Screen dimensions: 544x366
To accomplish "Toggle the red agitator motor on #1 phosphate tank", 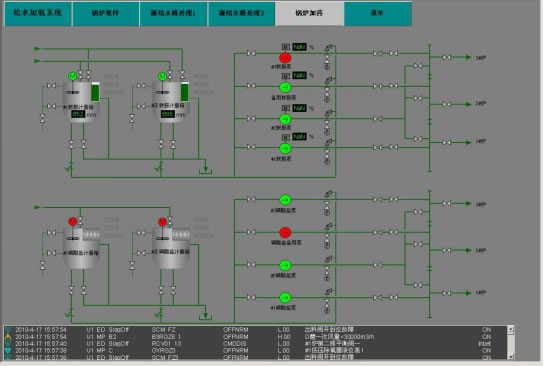I will (x=73, y=222).
